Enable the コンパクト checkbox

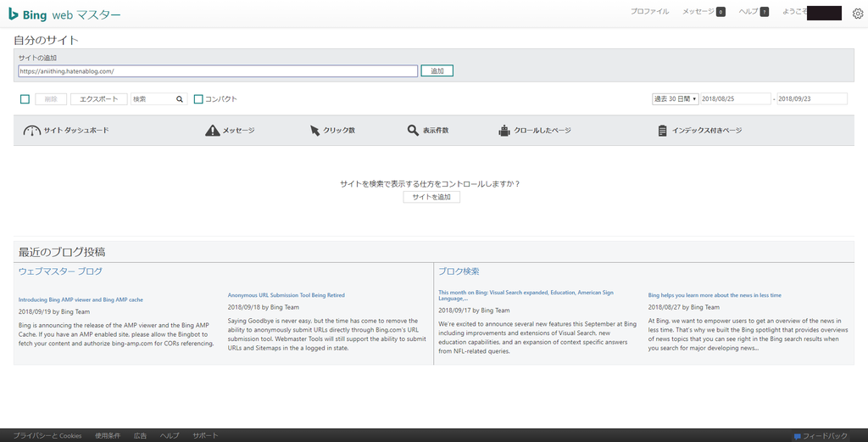click(x=198, y=99)
